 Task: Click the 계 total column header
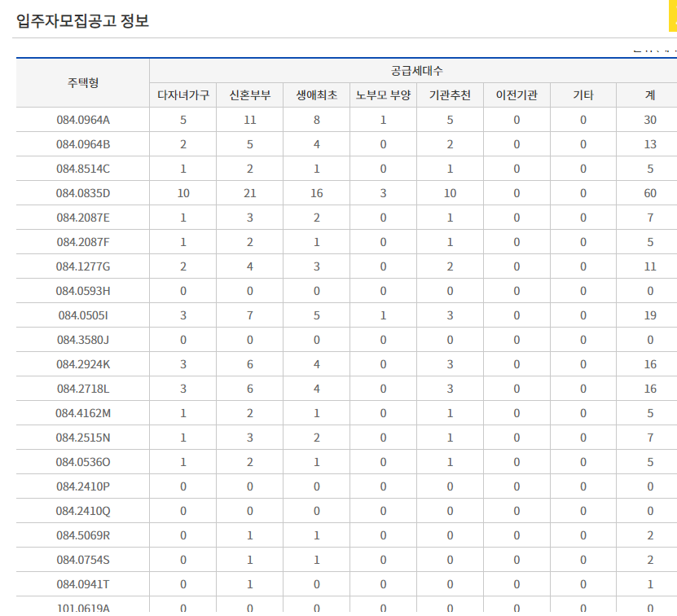650,95
